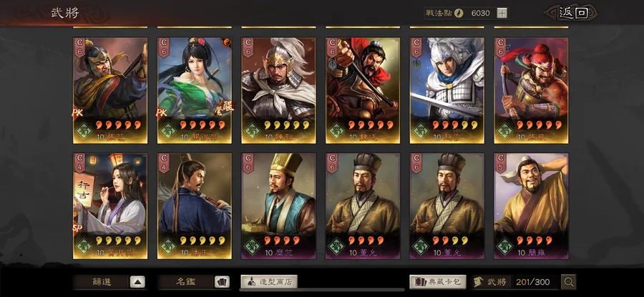The height and width of the screenshot is (297, 644).
Task: Open the 典藏卡包 card pack
Action: (438, 282)
